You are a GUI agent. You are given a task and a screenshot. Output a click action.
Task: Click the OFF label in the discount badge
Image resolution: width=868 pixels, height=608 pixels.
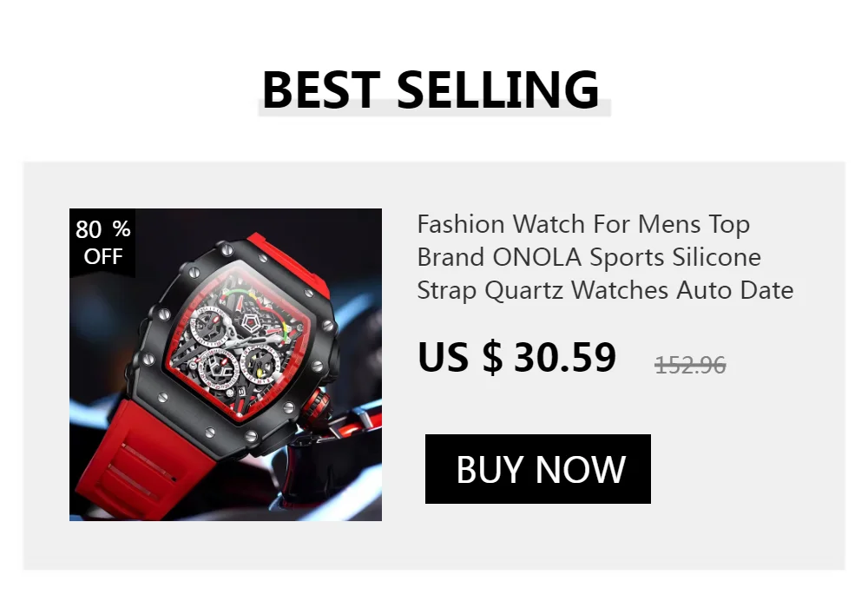[x=103, y=256]
